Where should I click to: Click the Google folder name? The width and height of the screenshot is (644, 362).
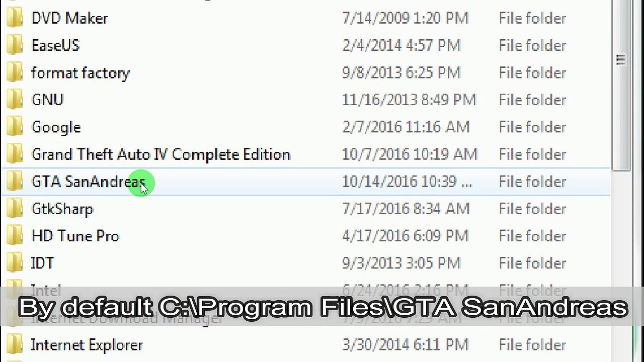56,128
